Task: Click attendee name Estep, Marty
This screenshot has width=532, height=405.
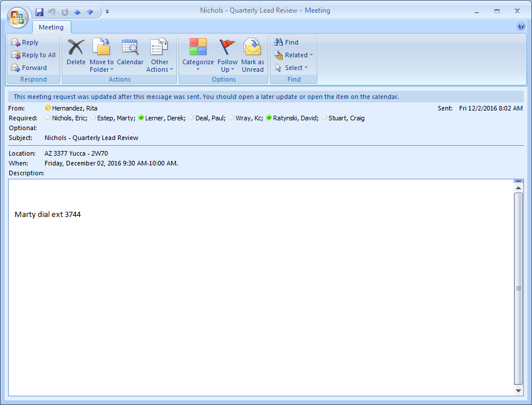Action: click(115, 118)
